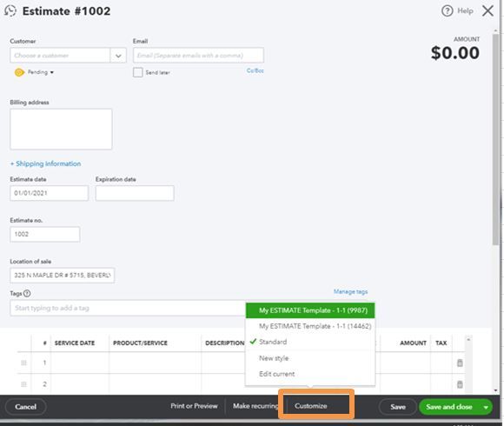
Task: Click the Expiration date field
Action: pyautogui.click(x=135, y=193)
